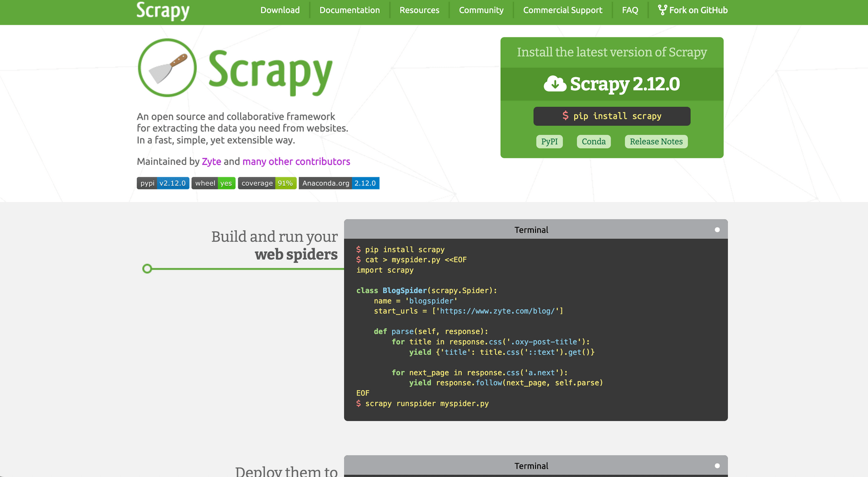Open the Download menu item
Image resolution: width=868 pixels, height=477 pixels.
tap(280, 10)
